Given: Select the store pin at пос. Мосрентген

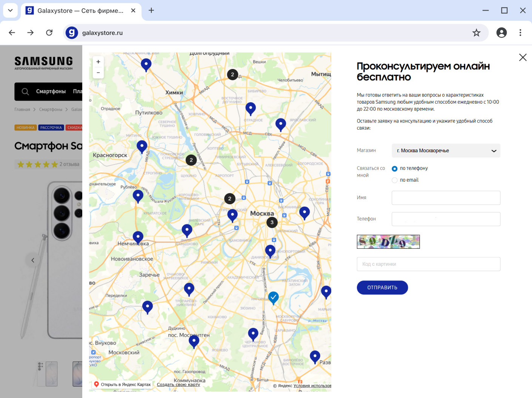Looking at the screenshot, I should pos(194,341).
